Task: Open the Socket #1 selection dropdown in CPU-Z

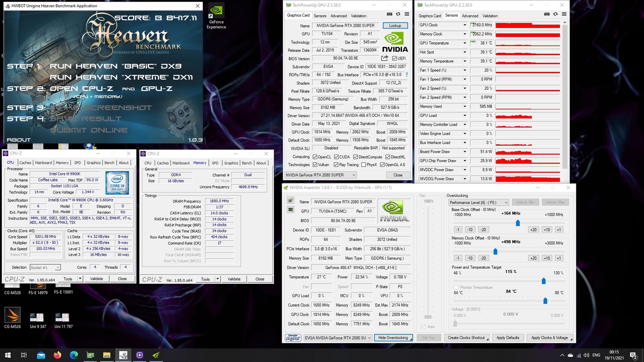Action: (x=45, y=267)
